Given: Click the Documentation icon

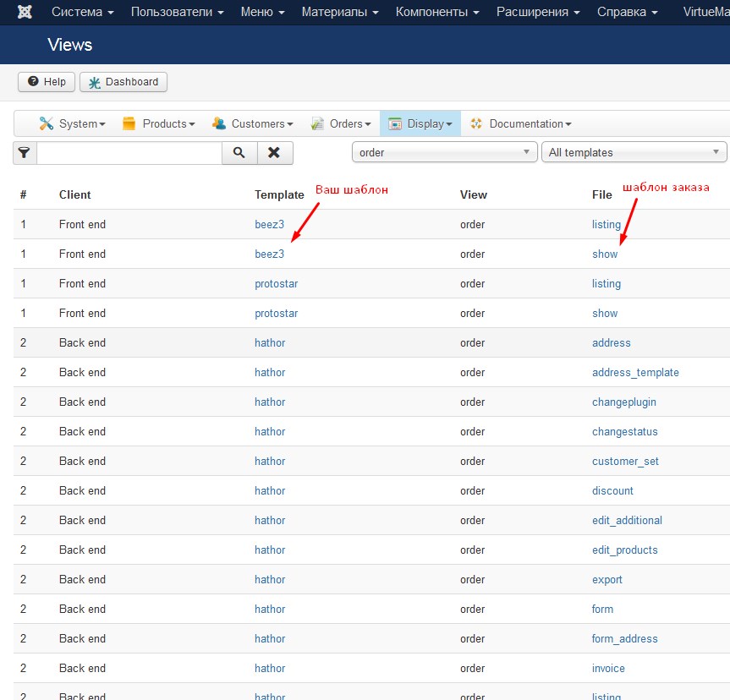Looking at the screenshot, I should pos(476,123).
